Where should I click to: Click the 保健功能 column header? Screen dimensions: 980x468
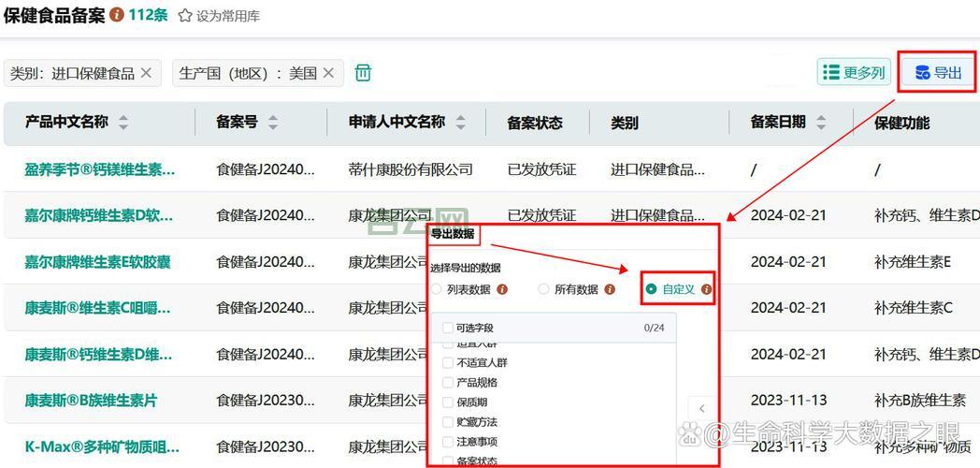(x=901, y=123)
